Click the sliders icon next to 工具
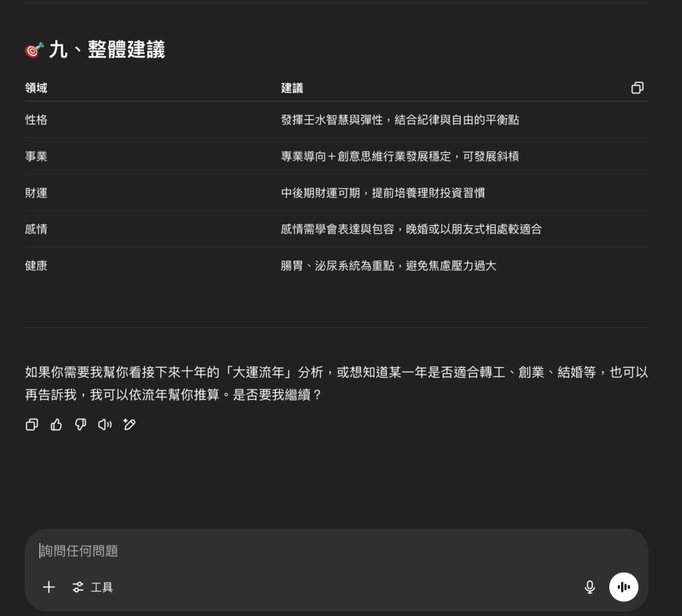682x616 pixels. pyautogui.click(x=78, y=587)
